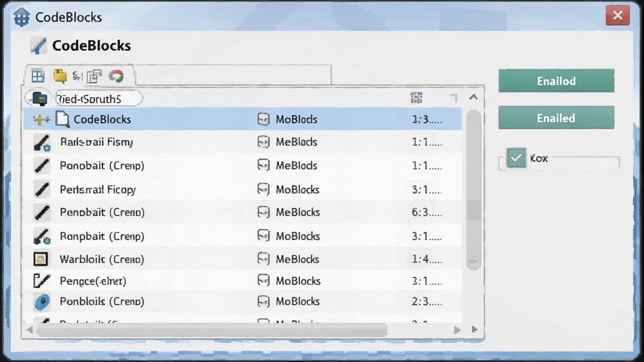Viewport: 644px width, 362px height.
Task: Click the corner bracket icon in header row
Action: pos(453,97)
